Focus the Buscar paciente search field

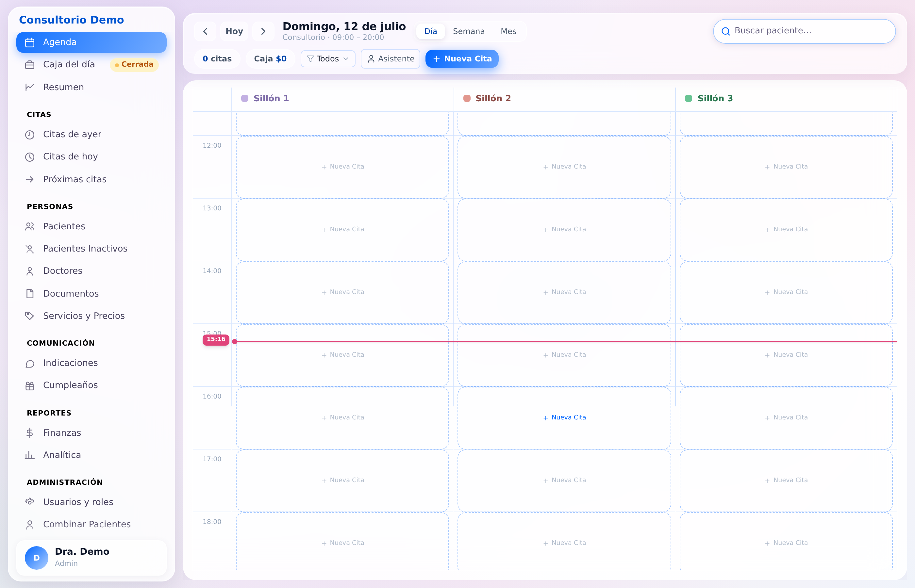point(804,31)
